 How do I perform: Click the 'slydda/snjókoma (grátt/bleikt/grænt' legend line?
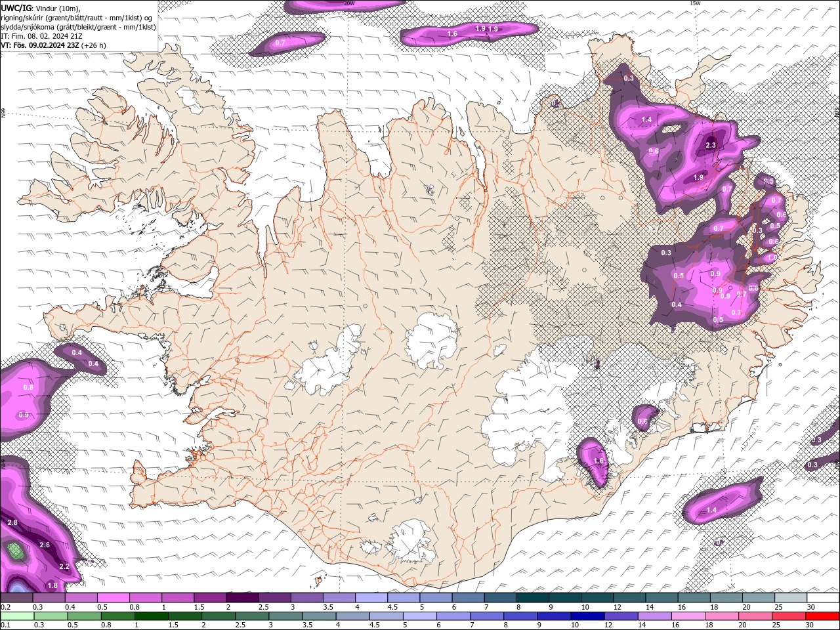coord(79,27)
